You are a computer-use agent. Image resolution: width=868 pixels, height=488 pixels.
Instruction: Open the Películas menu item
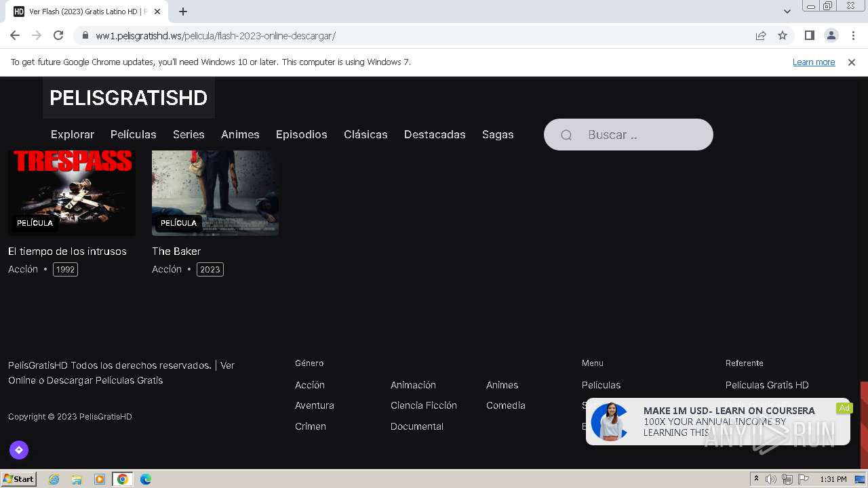[134, 134]
